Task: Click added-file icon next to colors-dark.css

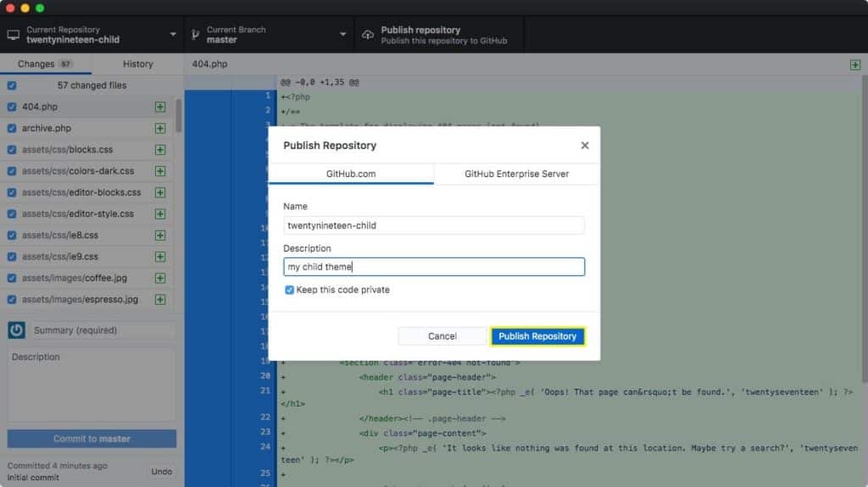Action: pyautogui.click(x=160, y=171)
